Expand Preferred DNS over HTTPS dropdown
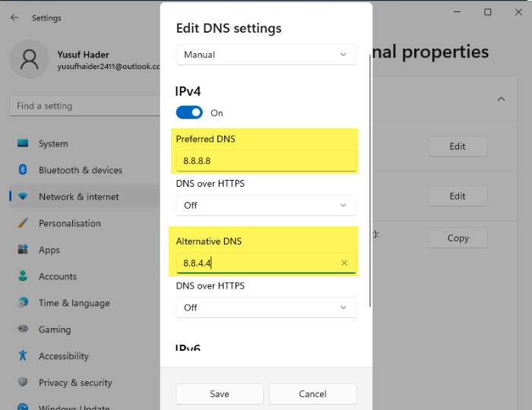Image resolution: width=532 pixels, height=410 pixels. click(266, 205)
